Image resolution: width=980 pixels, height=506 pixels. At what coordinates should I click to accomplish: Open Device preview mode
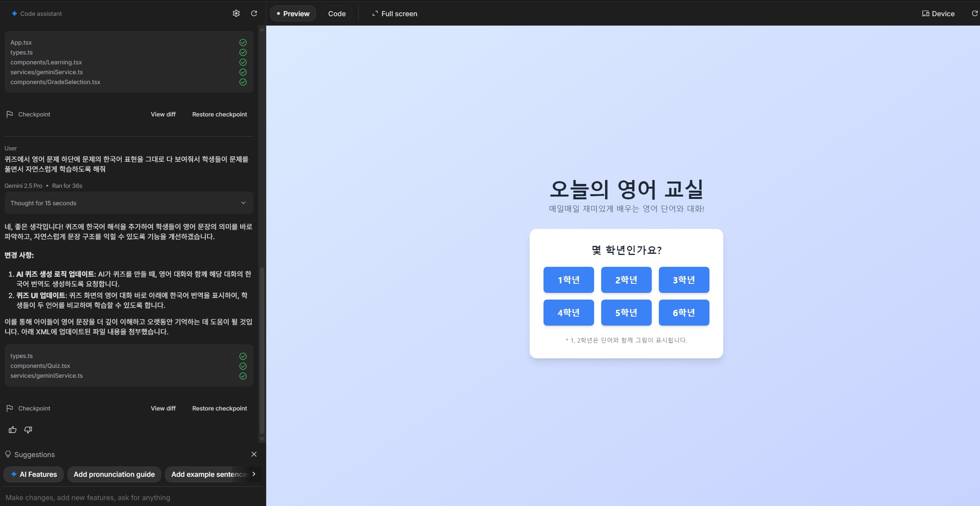tap(938, 13)
